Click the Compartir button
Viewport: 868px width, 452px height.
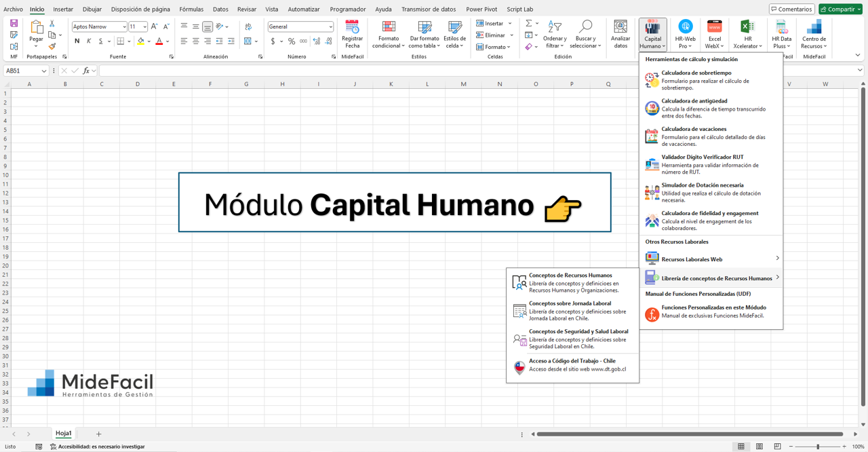[840, 10]
